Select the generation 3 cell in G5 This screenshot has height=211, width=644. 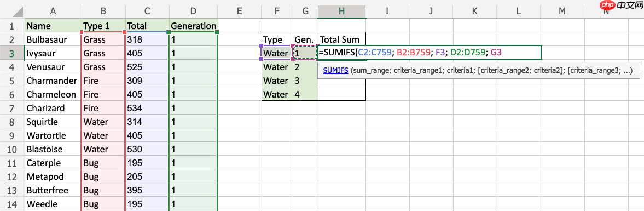[x=305, y=81]
